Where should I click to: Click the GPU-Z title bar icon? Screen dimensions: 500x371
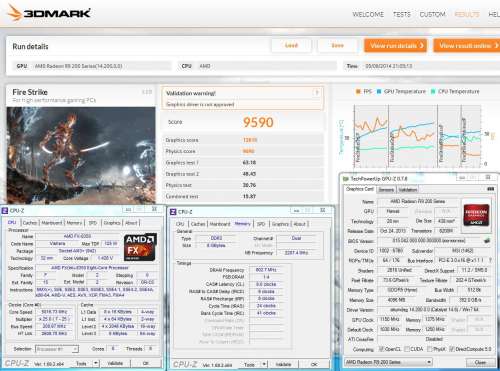tap(346, 179)
